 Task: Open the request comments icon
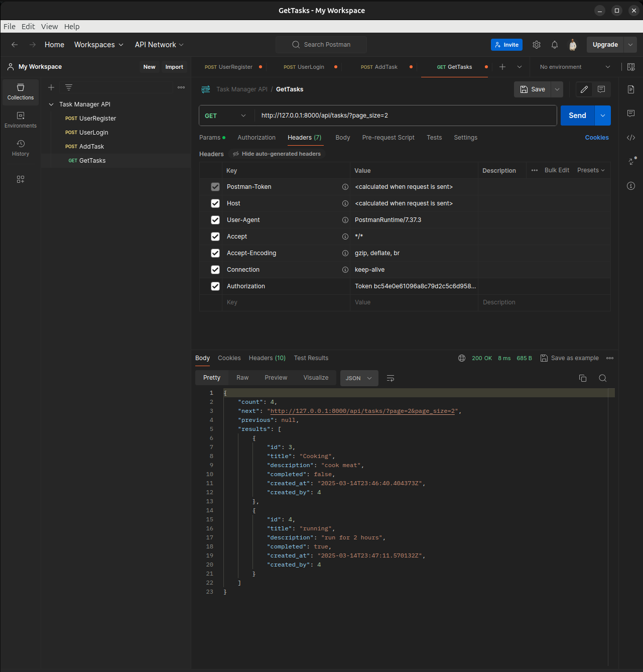601,89
